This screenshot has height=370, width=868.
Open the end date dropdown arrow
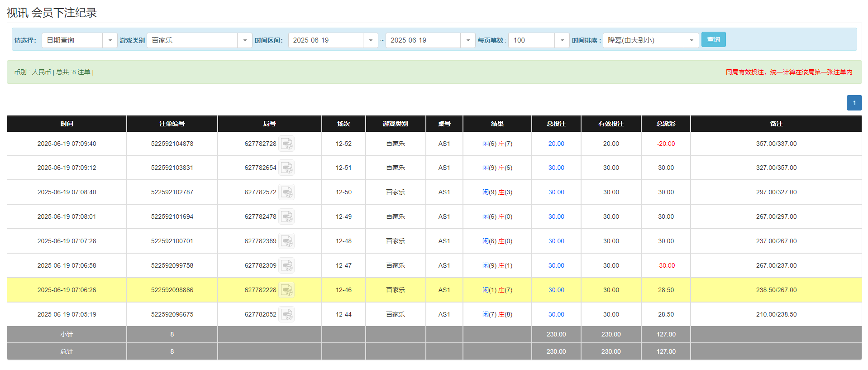coord(467,40)
